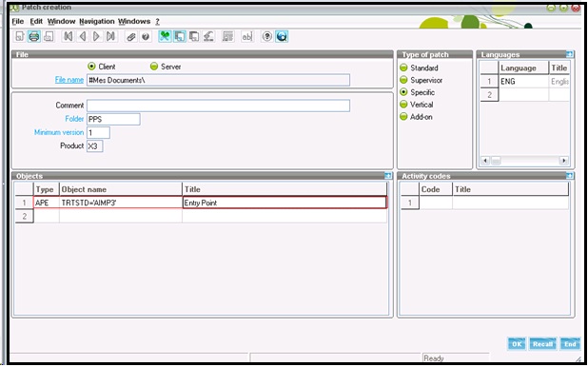Viewport: 588px width, 367px height.
Task: Click the File name link
Action: click(69, 80)
